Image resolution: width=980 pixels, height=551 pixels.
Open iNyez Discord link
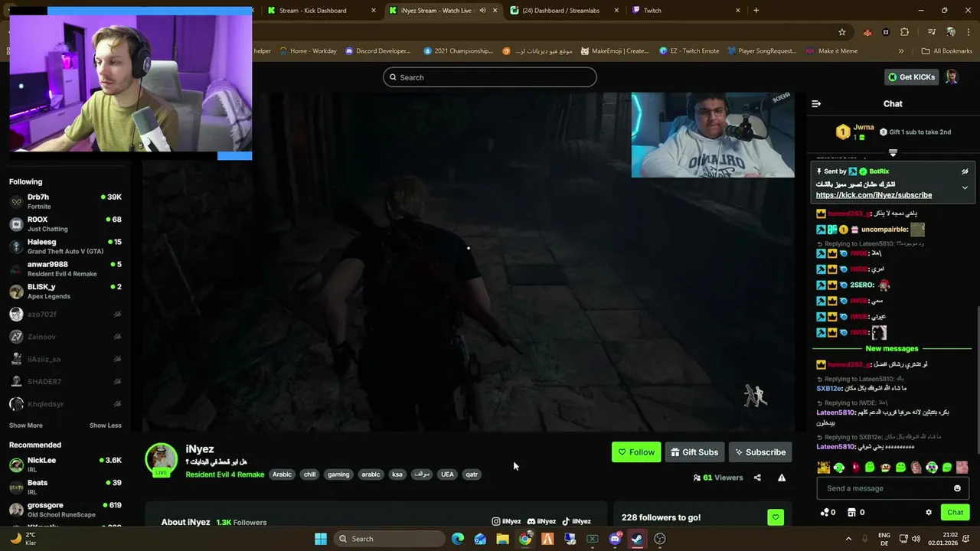point(541,521)
